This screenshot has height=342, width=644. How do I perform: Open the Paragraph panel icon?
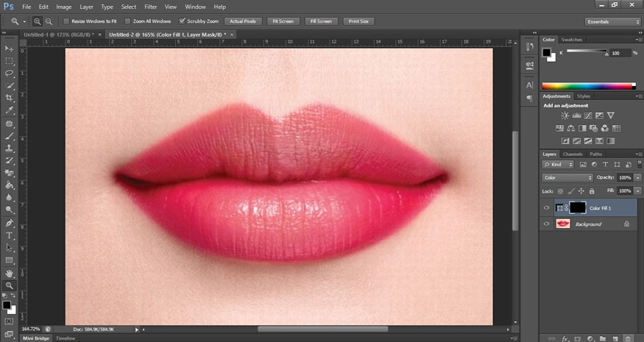(530, 99)
